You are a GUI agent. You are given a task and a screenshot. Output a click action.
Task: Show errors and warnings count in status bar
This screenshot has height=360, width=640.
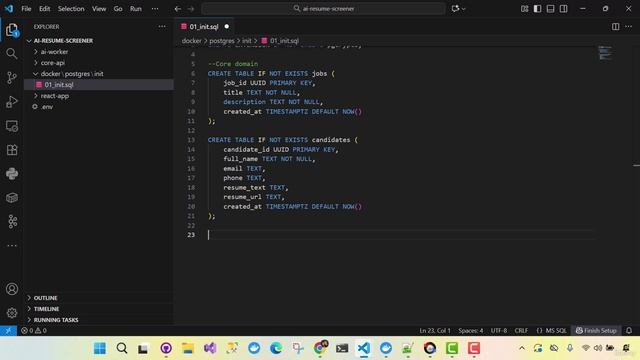pos(33,331)
